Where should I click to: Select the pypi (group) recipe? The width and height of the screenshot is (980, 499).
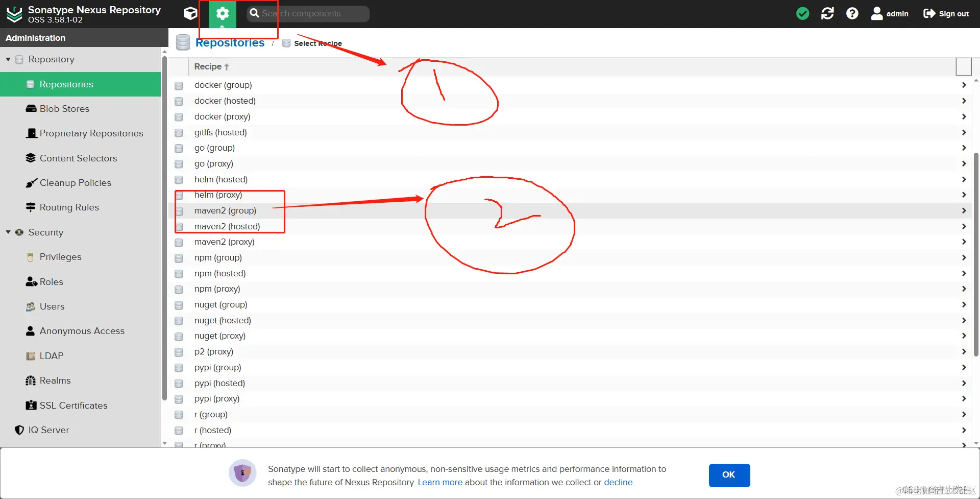click(218, 367)
